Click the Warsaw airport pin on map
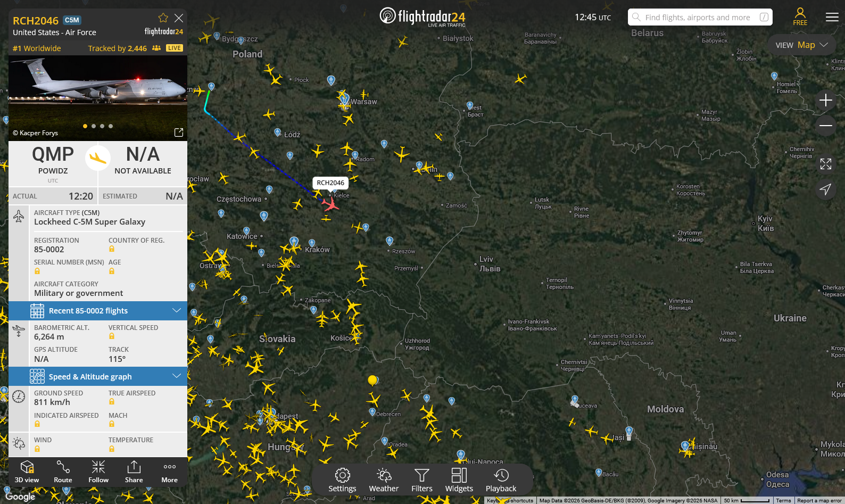Viewport: 845px width, 504px height. coord(344,98)
